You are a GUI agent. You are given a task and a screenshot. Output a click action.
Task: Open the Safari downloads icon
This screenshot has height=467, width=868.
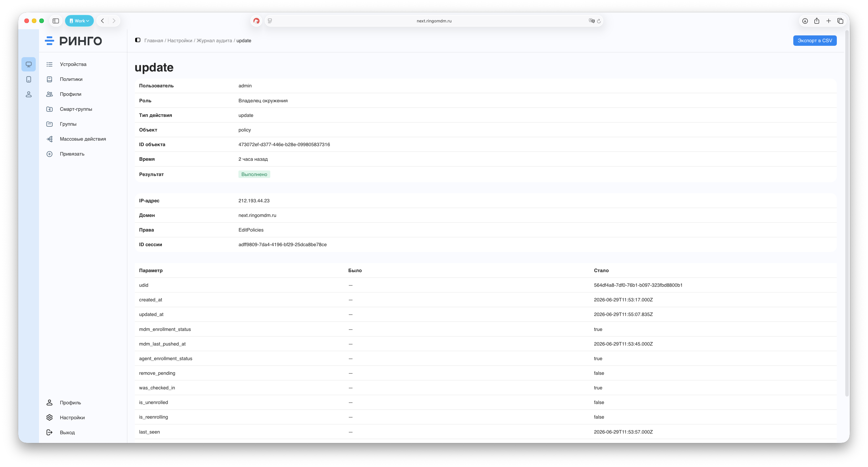[805, 21]
